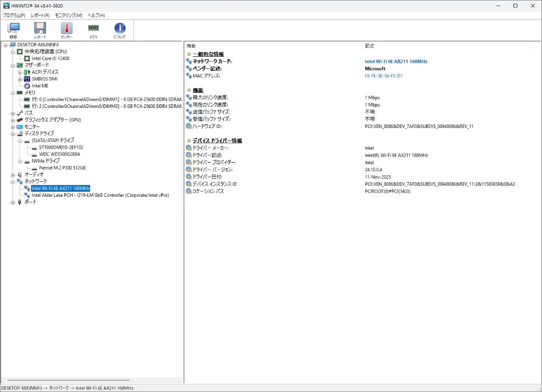This screenshot has height=392, width=542.
Task: Click the メモリ (Memory) toolbar icon
Action: tap(93, 29)
